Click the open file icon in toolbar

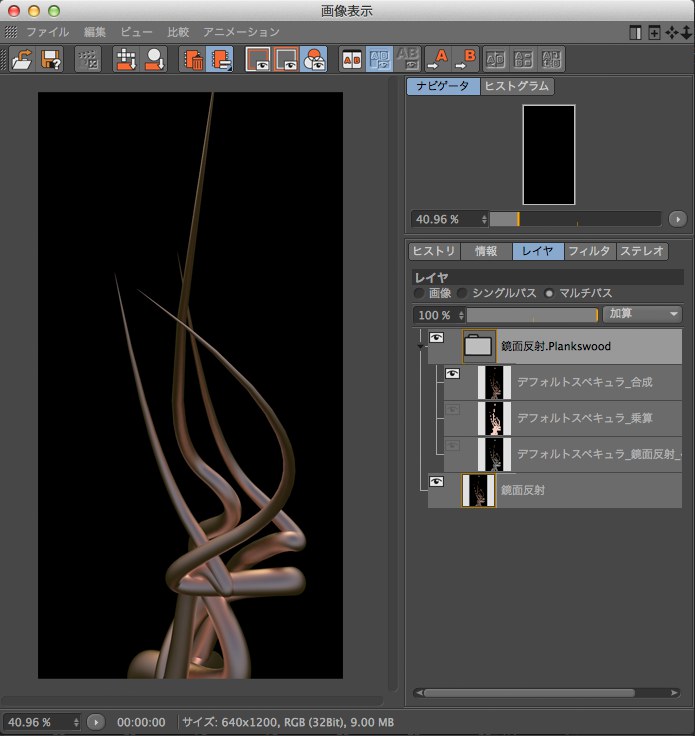pyautogui.click(x=22, y=59)
